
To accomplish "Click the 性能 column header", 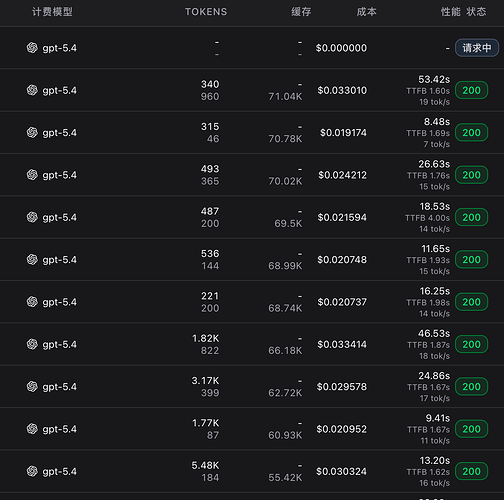I will click(451, 12).
